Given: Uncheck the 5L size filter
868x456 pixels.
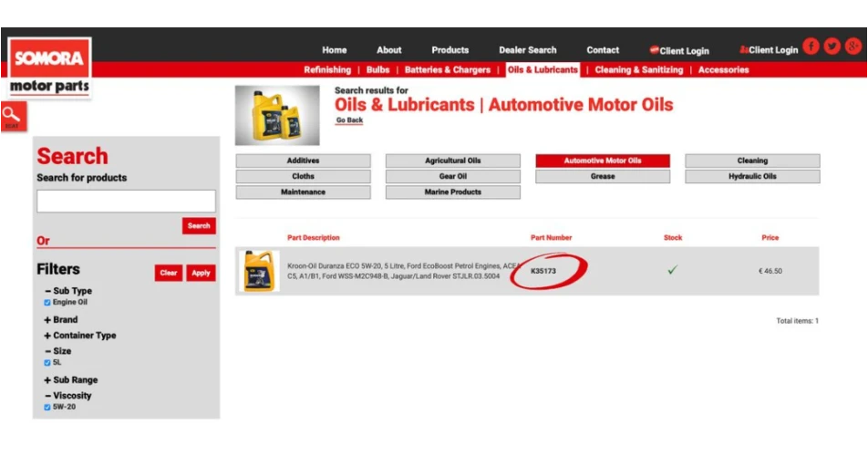Looking at the screenshot, I should 47,363.
